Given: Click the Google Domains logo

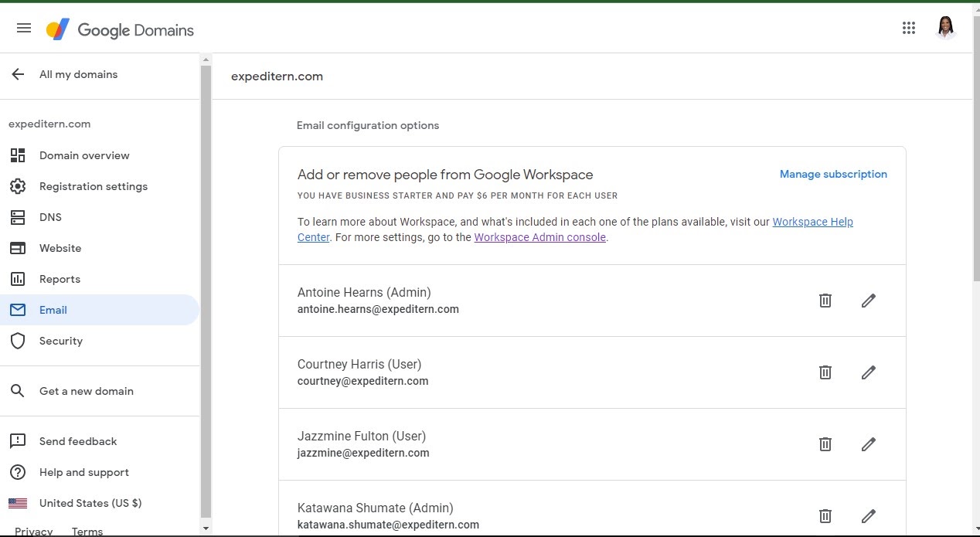Looking at the screenshot, I should 120,30.
